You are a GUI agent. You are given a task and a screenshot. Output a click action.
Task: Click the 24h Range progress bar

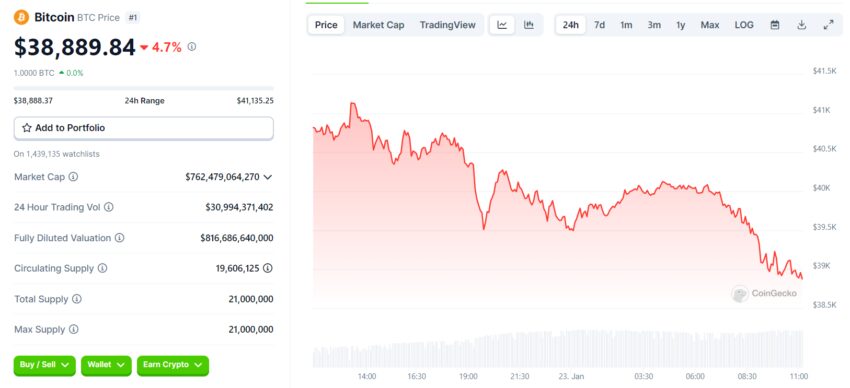click(144, 88)
